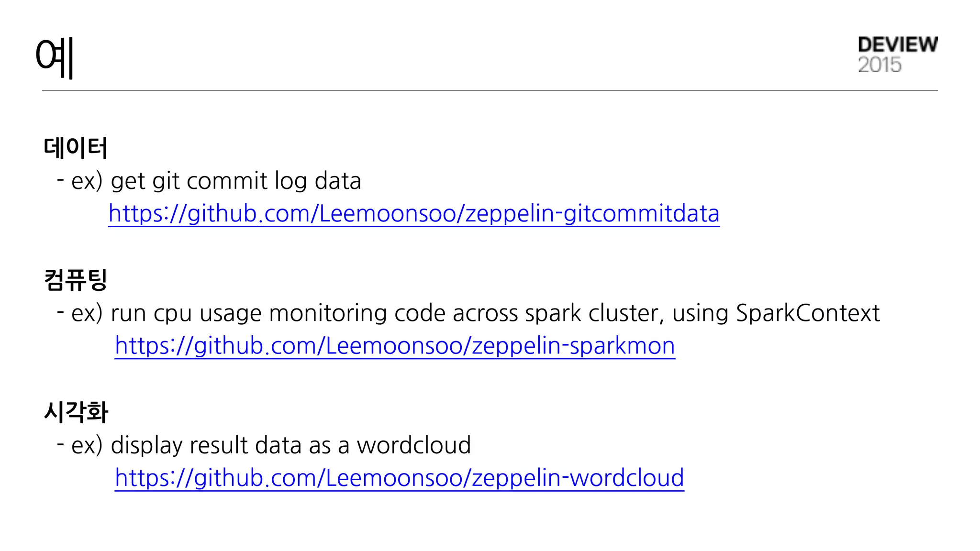
Task: Click the words 'spark cluster,' in the computing line
Action: (594, 313)
